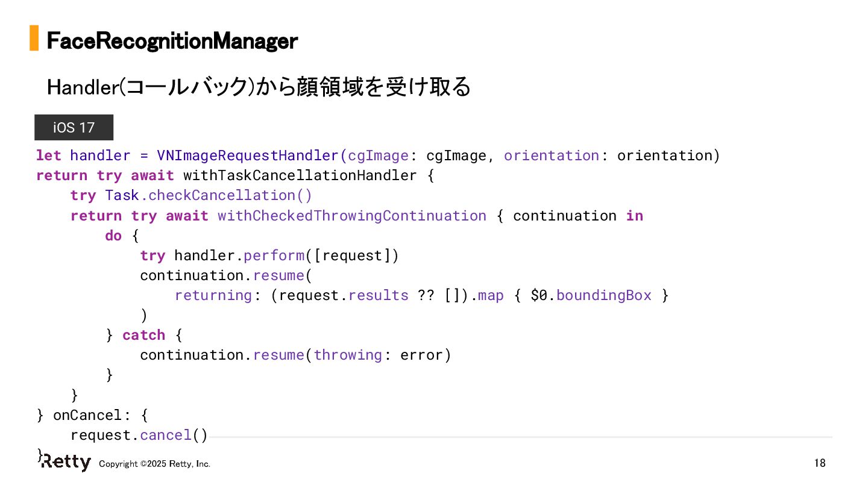This screenshot has width=868, height=488.
Task: Click the do keyword
Action: pos(113,236)
